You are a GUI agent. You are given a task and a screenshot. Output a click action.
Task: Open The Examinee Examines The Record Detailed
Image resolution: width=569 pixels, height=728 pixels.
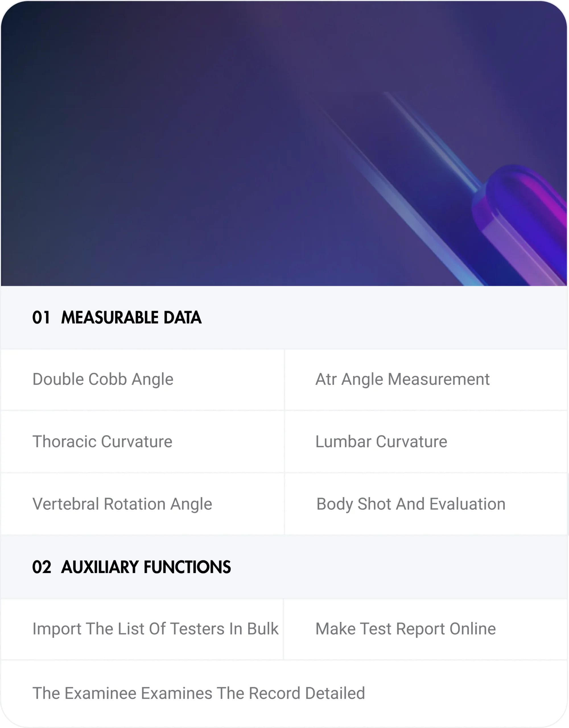pyautogui.click(x=199, y=693)
